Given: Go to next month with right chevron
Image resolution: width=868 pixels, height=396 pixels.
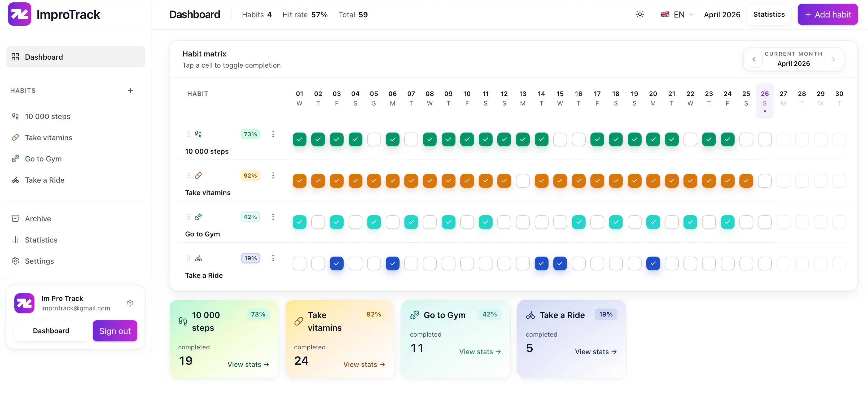Looking at the screenshot, I should coord(833,59).
